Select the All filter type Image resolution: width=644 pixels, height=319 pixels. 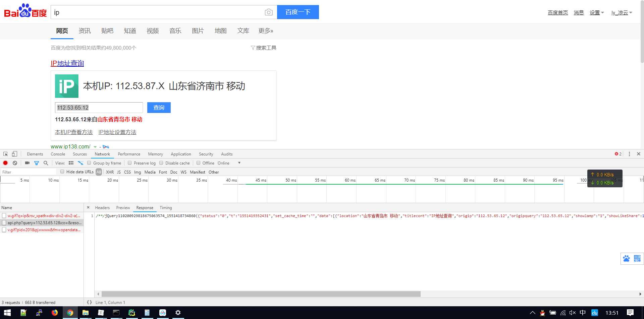99,172
